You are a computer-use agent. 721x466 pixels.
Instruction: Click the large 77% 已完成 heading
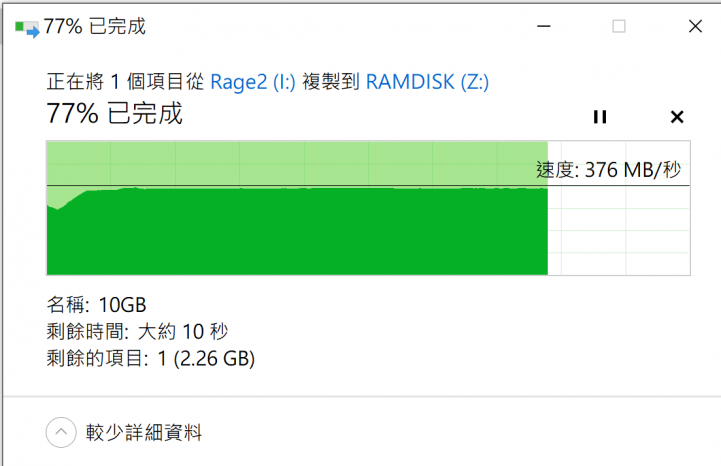(x=114, y=113)
